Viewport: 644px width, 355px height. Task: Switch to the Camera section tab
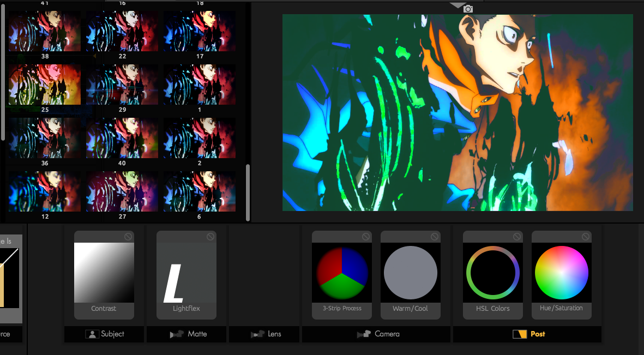point(376,334)
